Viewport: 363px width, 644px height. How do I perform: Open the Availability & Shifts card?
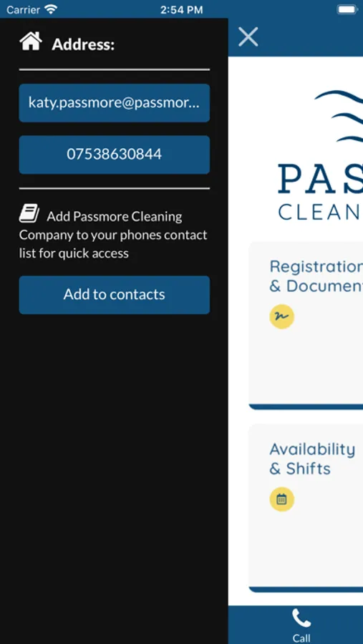point(306,508)
